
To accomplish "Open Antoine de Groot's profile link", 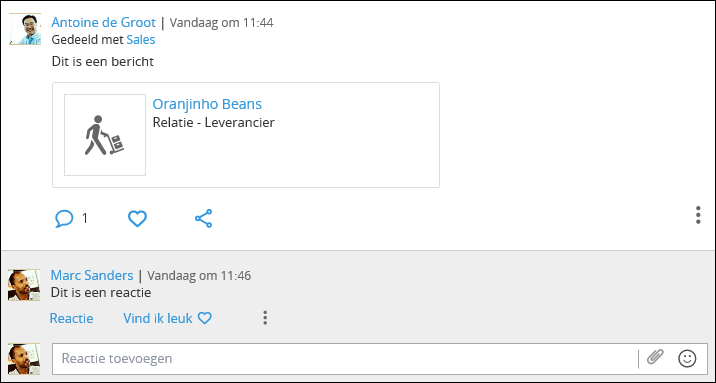I will point(104,22).
